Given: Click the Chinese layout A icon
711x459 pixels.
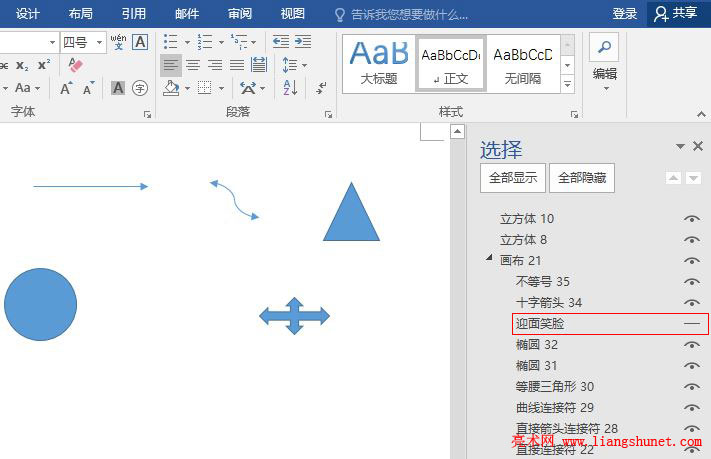Looking at the screenshot, I should [248, 88].
